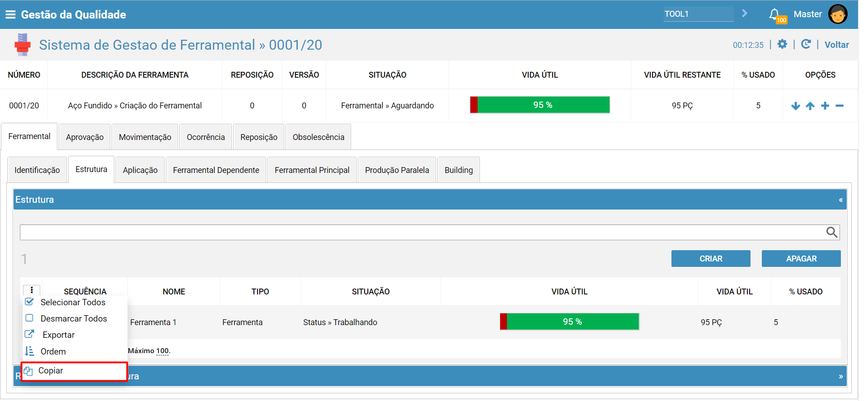Select the Reposição tab
868x401 pixels.
tap(259, 137)
